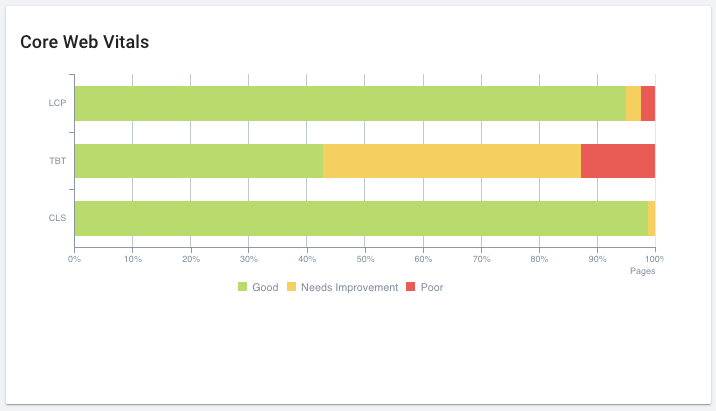Screen dimensions: 716x411
Task: Click the yellow TBT Needs Improvement segment
Action: point(452,161)
